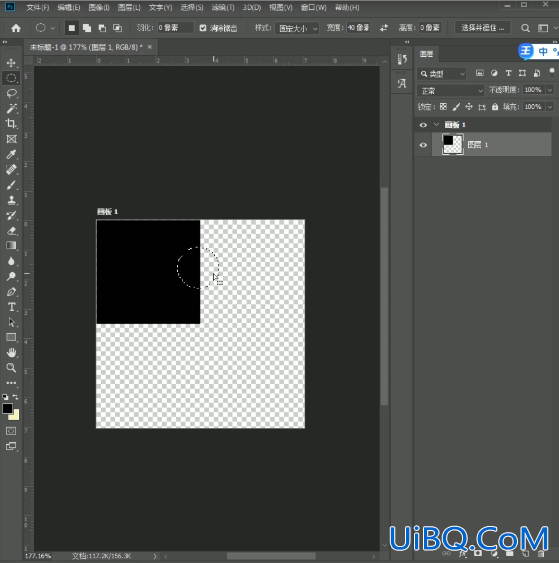Screen dimensions: 559x563
Task: Click the Select and Mask button
Action: 483,28
